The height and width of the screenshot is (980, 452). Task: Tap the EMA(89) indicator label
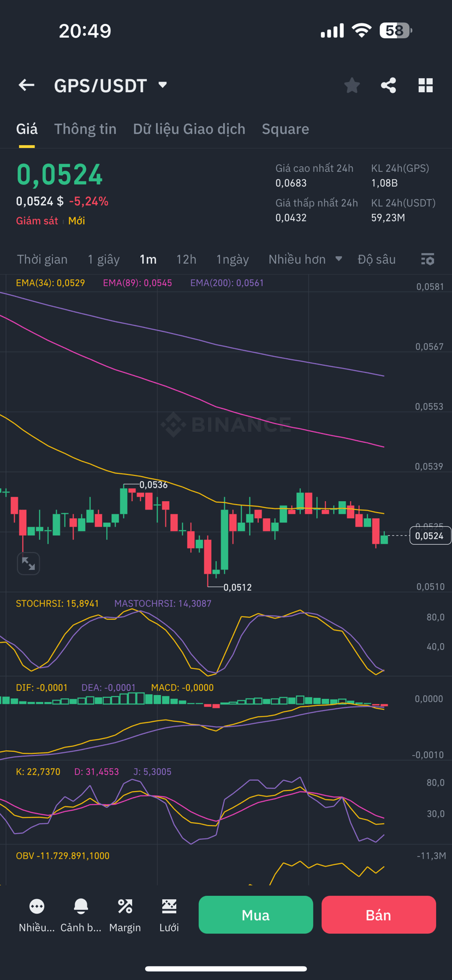click(x=138, y=283)
